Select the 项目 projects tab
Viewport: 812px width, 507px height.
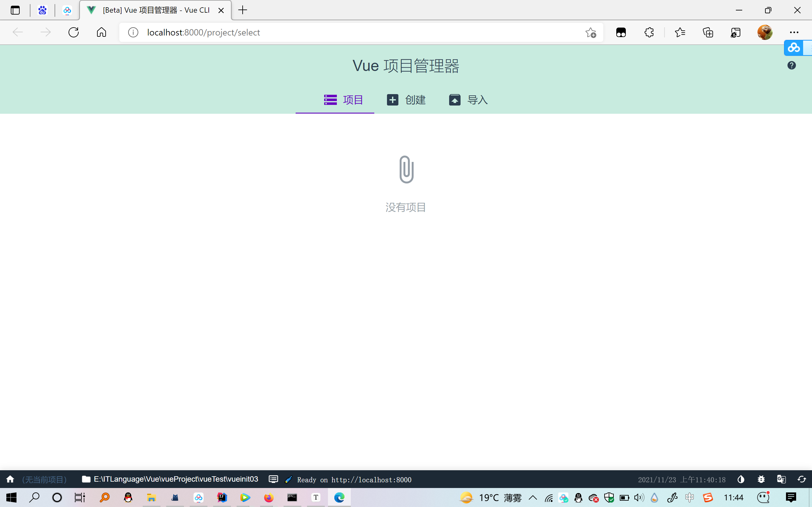click(x=343, y=100)
